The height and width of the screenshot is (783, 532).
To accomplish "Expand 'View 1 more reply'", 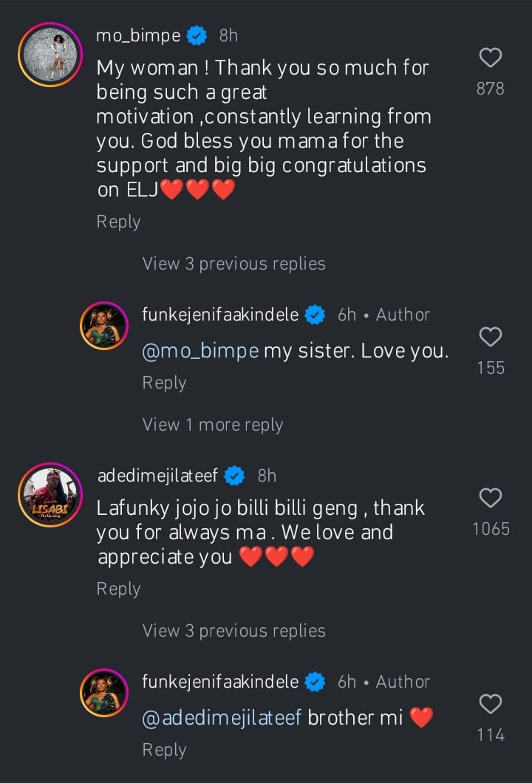I will click(x=213, y=425).
